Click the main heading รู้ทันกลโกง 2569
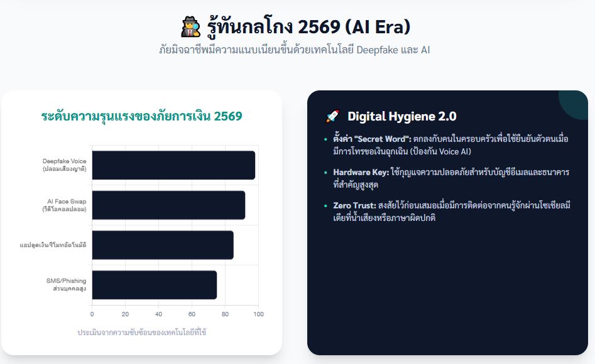Image resolution: width=595 pixels, height=364 pixels. point(308,27)
